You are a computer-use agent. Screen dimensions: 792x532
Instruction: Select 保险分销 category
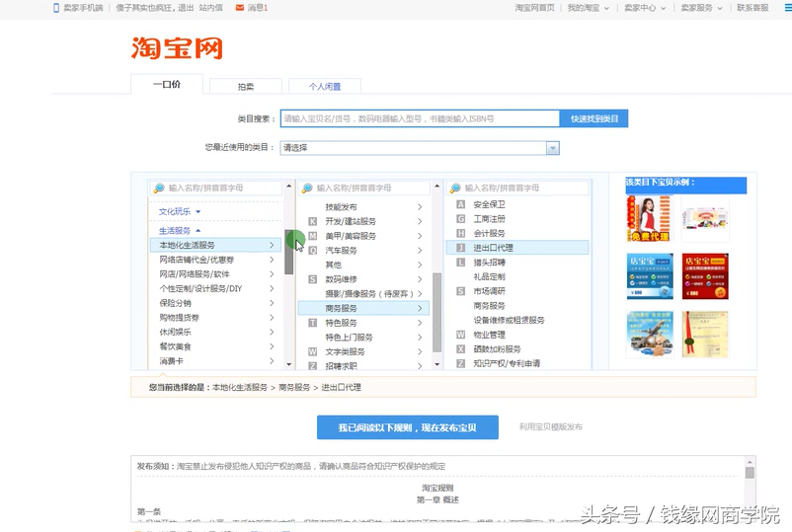215,303
